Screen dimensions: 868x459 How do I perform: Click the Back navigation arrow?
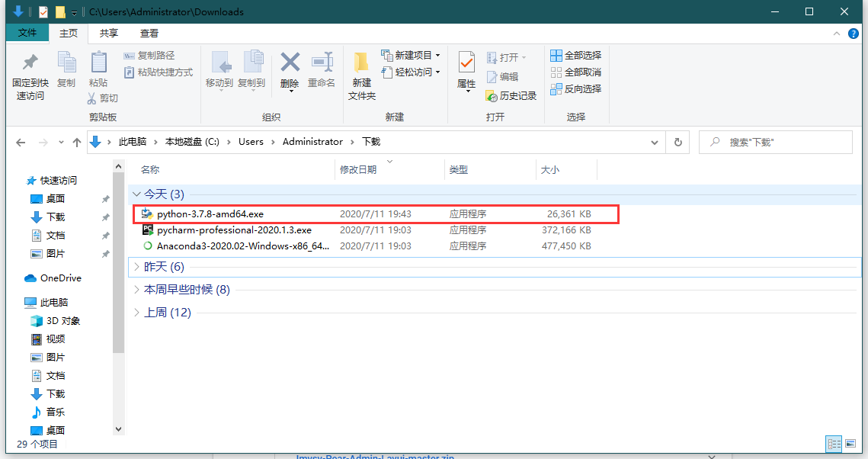21,143
